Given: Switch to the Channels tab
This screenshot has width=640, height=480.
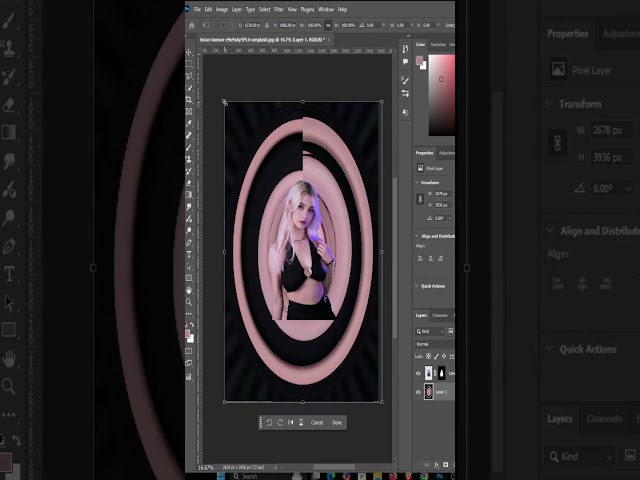Looking at the screenshot, I should [x=440, y=315].
